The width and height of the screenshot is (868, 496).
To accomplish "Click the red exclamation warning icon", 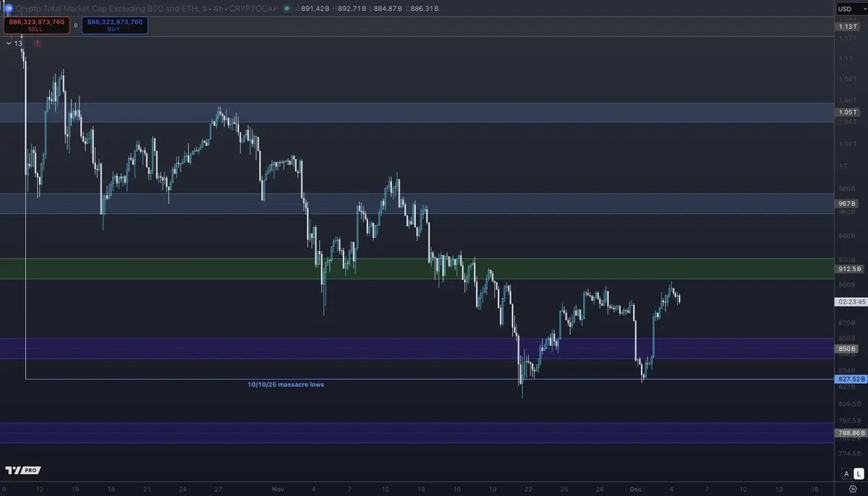I will coord(38,43).
